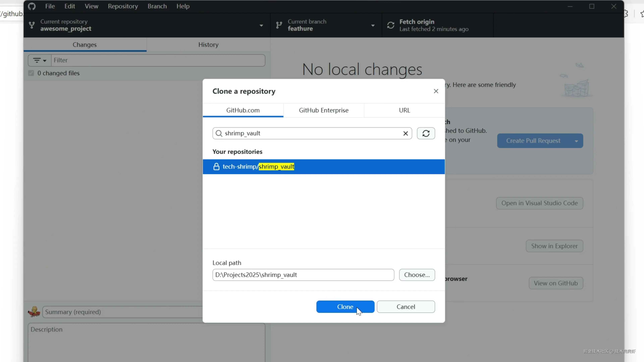
Task: Click the GitHub octocat logo icon
Action: [32, 6]
